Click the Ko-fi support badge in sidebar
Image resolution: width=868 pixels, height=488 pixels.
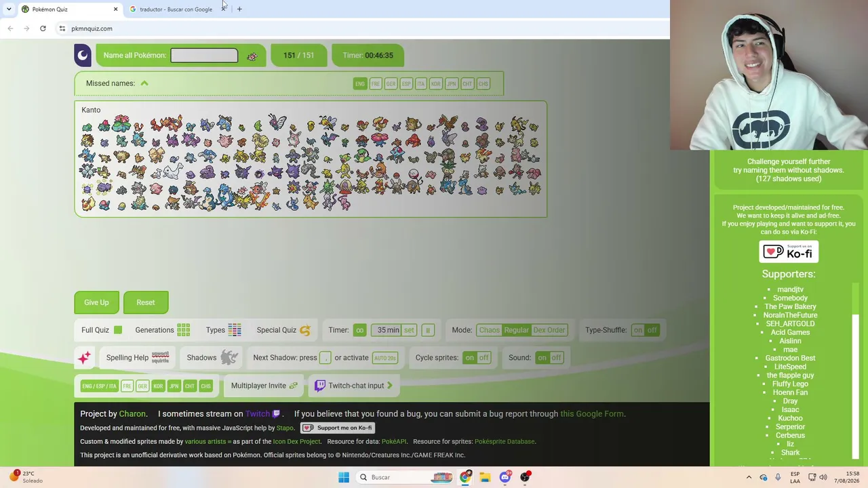pos(789,252)
